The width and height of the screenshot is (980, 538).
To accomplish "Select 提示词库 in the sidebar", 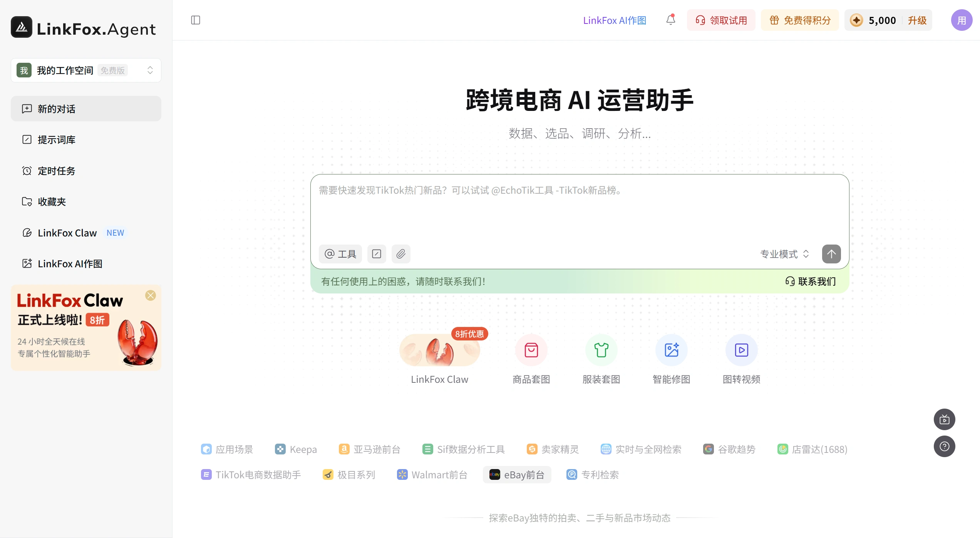I will [56, 139].
